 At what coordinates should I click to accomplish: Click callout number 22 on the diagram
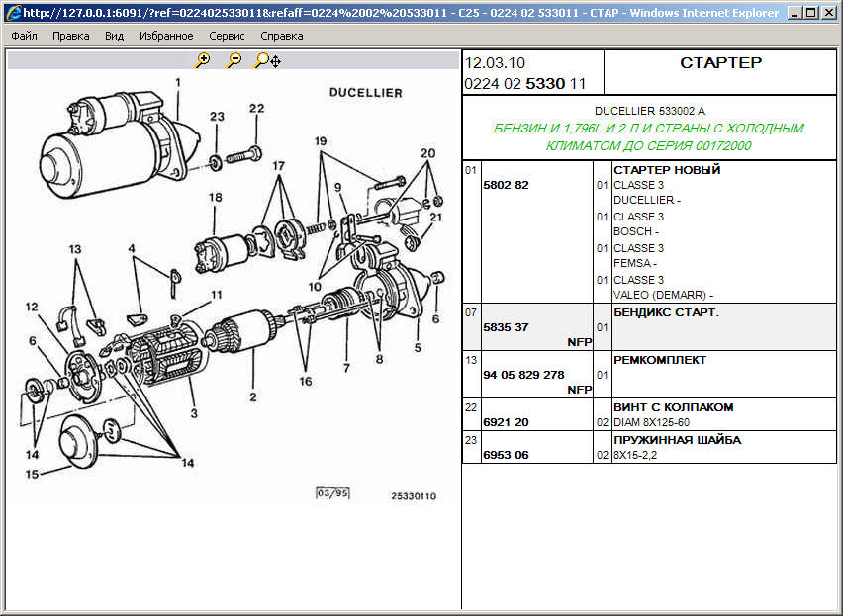coord(256,109)
